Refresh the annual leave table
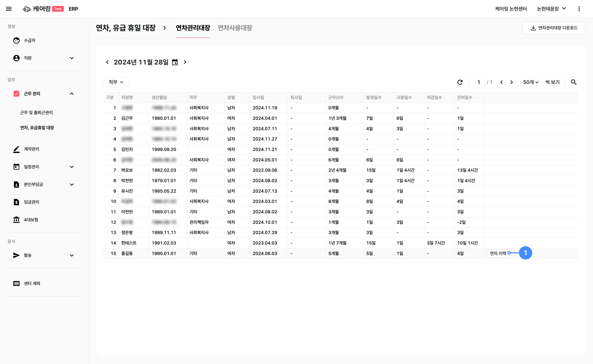Screen dimensions: 593x364 pos(460,82)
